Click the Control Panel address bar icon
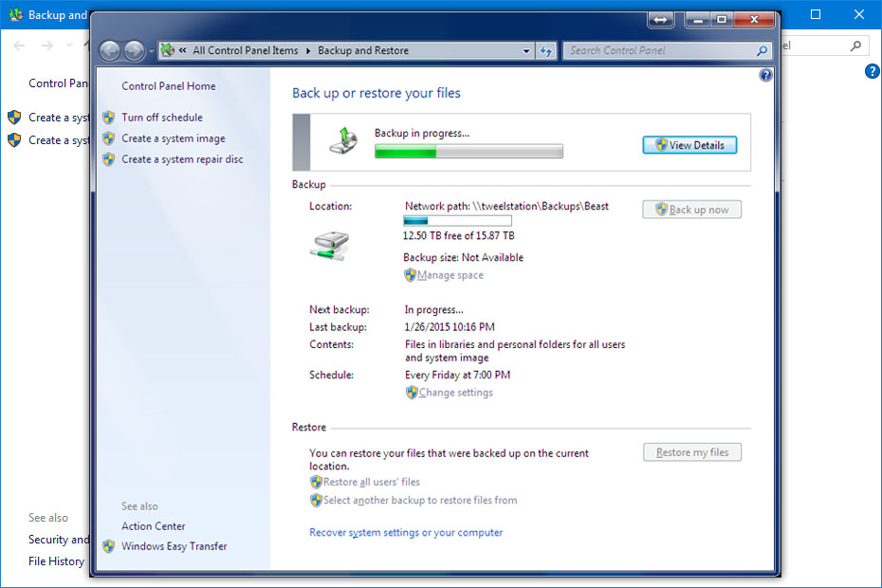This screenshot has height=588, width=882. coord(167,50)
